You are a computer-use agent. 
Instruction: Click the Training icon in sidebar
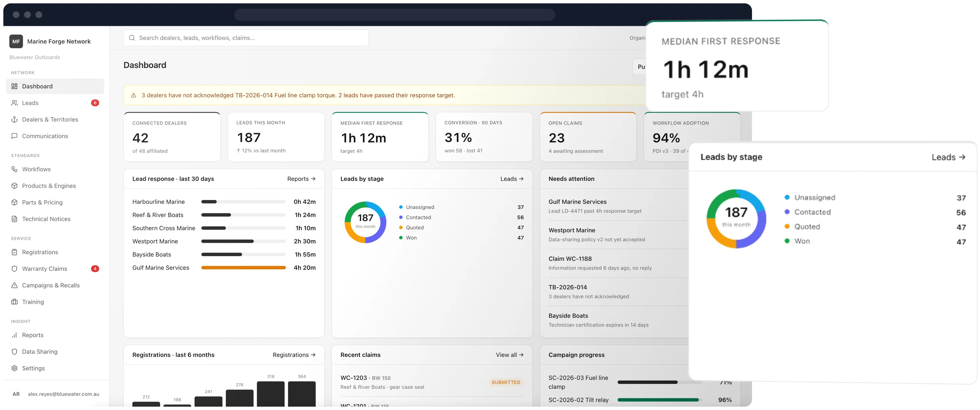tap(14, 302)
